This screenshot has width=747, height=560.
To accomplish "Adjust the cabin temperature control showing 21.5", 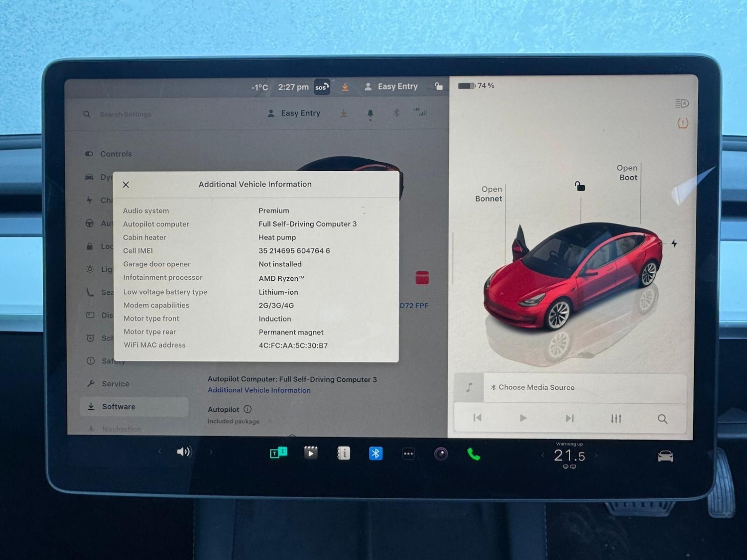I will 569,455.
